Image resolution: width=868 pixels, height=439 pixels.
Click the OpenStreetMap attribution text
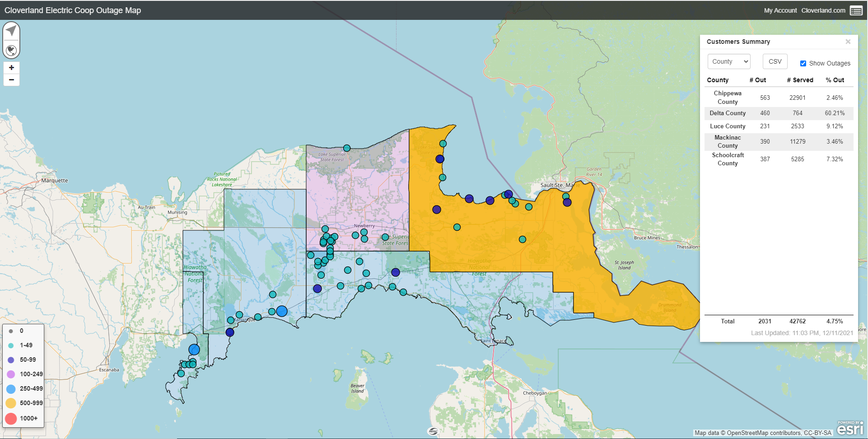[x=763, y=433]
